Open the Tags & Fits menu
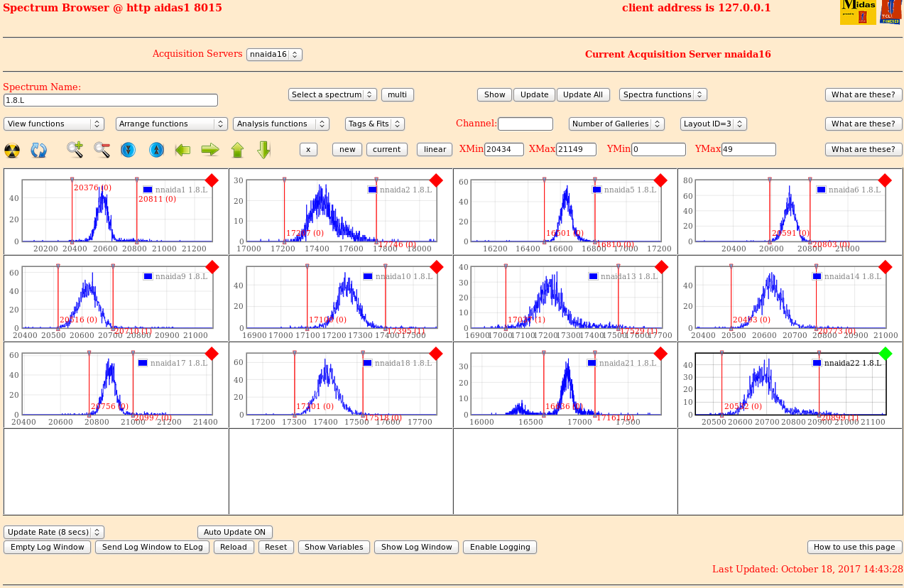Screen dimensions: 904x588 point(374,124)
